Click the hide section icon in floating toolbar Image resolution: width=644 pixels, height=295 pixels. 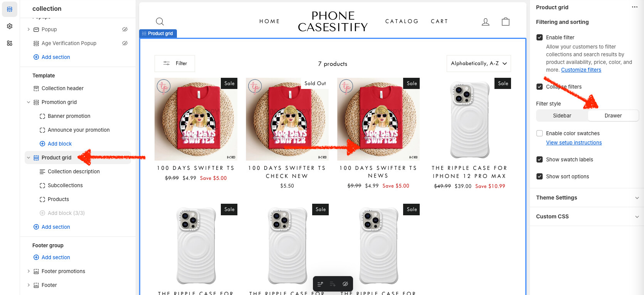[x=345, y=284]
